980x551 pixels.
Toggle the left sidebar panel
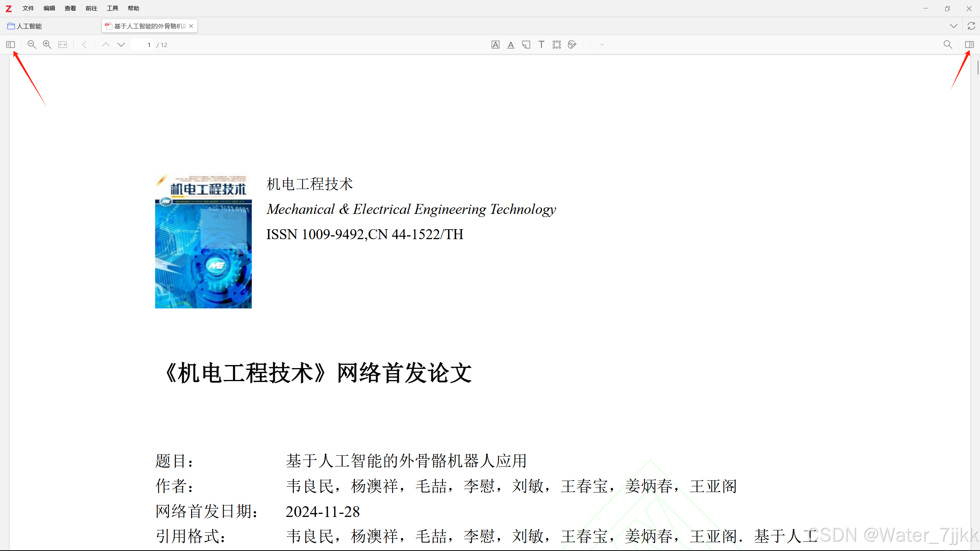coord(10,45)
